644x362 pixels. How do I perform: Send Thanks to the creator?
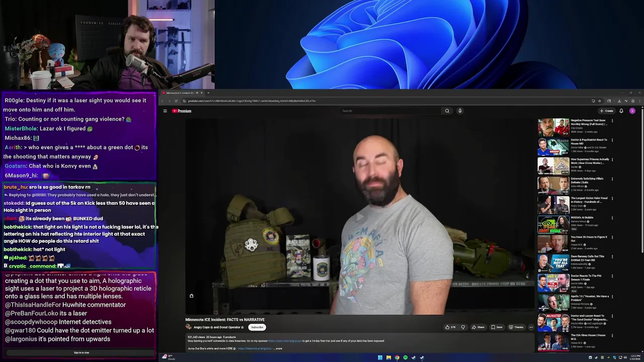pyautogui.click(x=516, y=327)
